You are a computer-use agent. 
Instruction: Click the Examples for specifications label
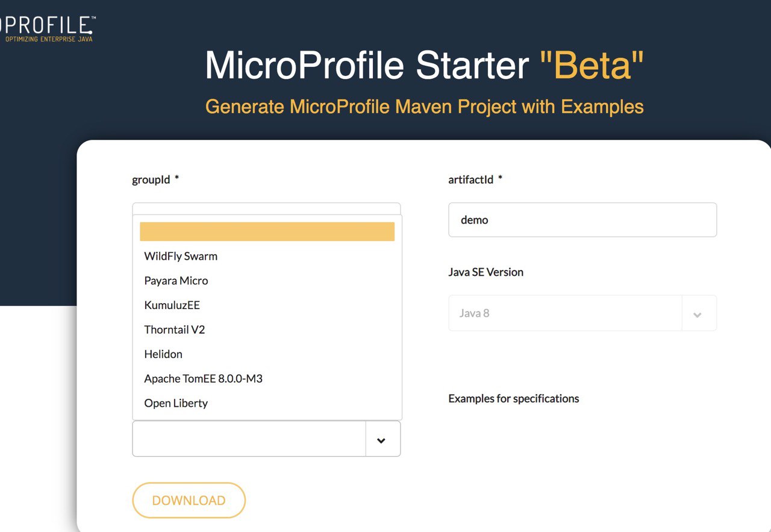pos(514,398)
